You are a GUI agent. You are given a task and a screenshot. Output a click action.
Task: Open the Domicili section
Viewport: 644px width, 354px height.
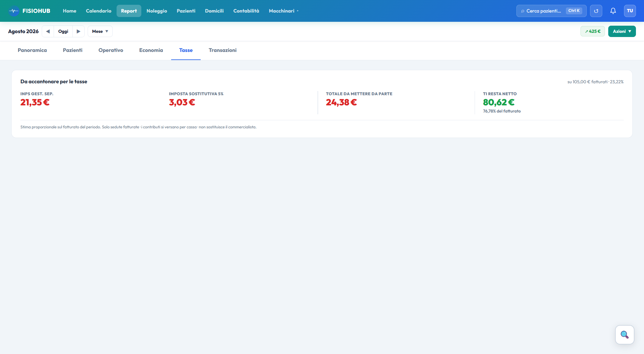click(x=214, y=11)
